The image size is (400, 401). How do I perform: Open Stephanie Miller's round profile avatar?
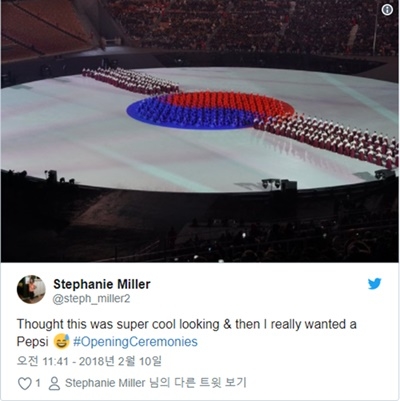pyautogui.click(x=31, y=289)
